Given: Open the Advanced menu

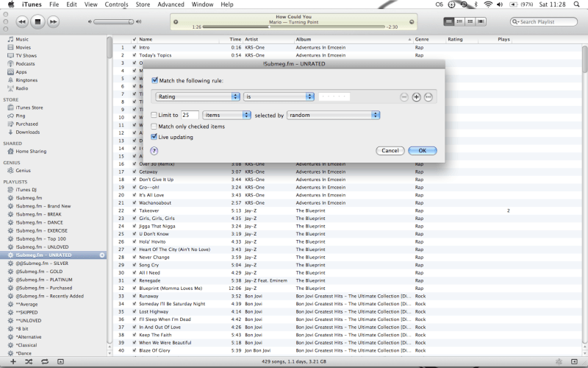Looking at the screenshot, I should coord(171,4).
